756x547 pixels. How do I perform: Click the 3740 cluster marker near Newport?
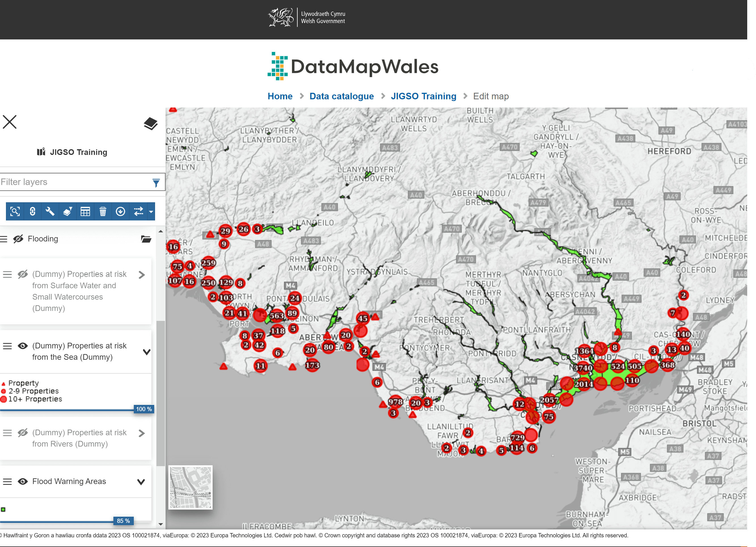point(583,368)
